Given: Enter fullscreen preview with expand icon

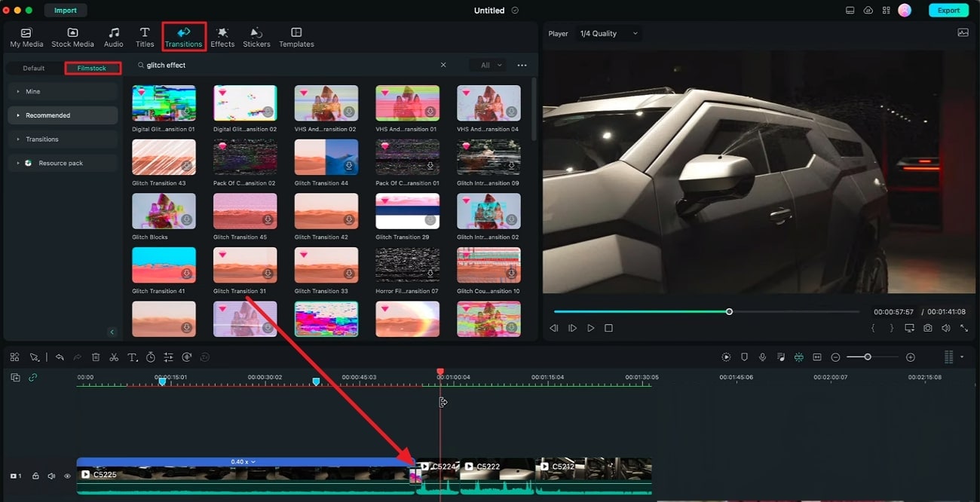Looking at the screenshot, I should click(963, 329).
